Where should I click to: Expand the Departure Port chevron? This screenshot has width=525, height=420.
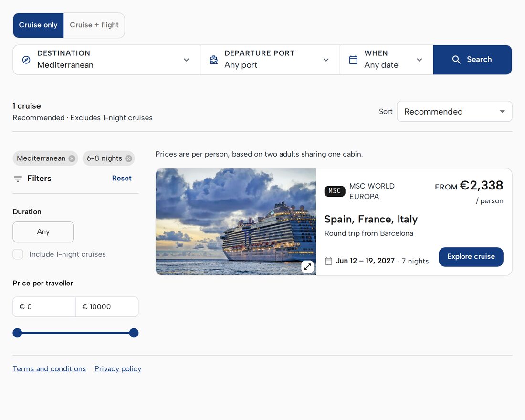pyautogui.click(x=326, y=60)
